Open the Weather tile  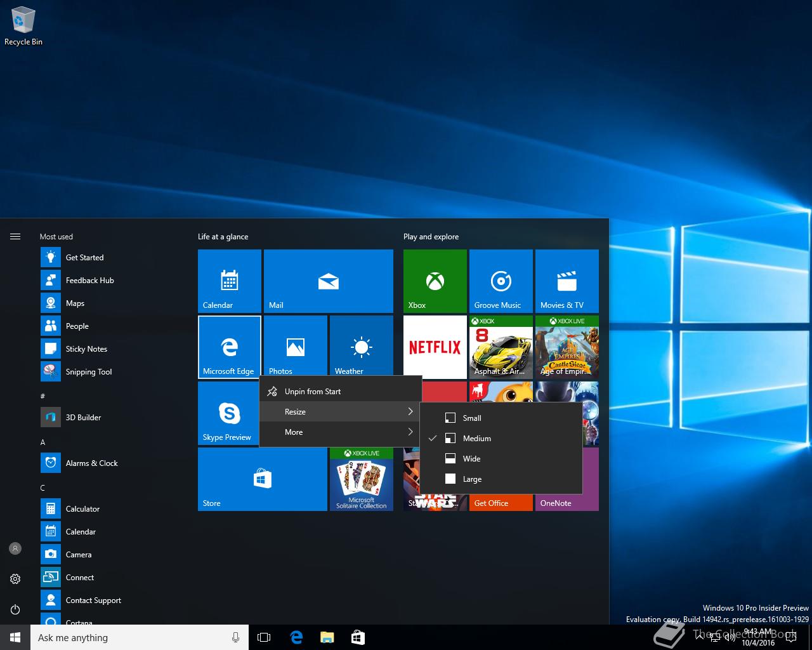pos(362,346)
